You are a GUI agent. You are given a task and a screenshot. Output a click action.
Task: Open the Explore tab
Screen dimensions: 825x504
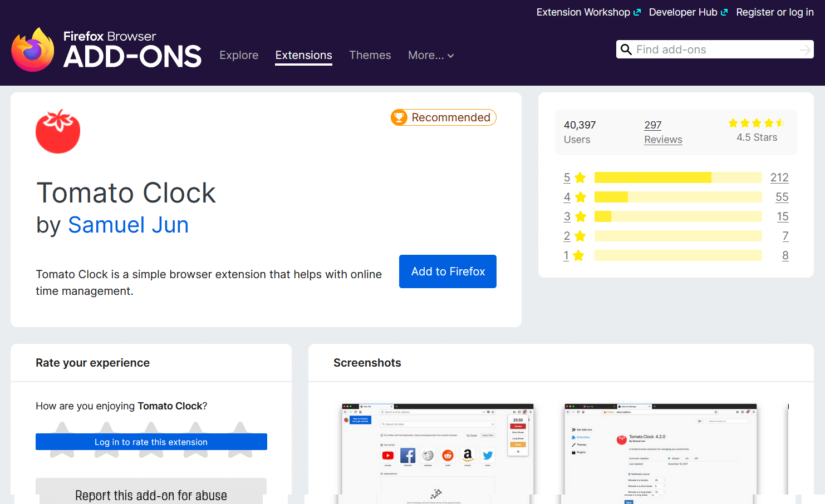point(239,55)
